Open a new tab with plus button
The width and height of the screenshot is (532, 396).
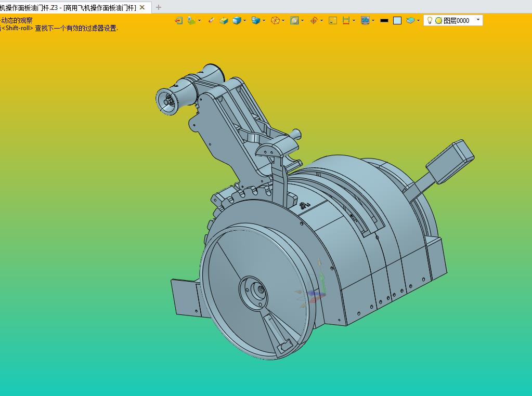[159, 7]
